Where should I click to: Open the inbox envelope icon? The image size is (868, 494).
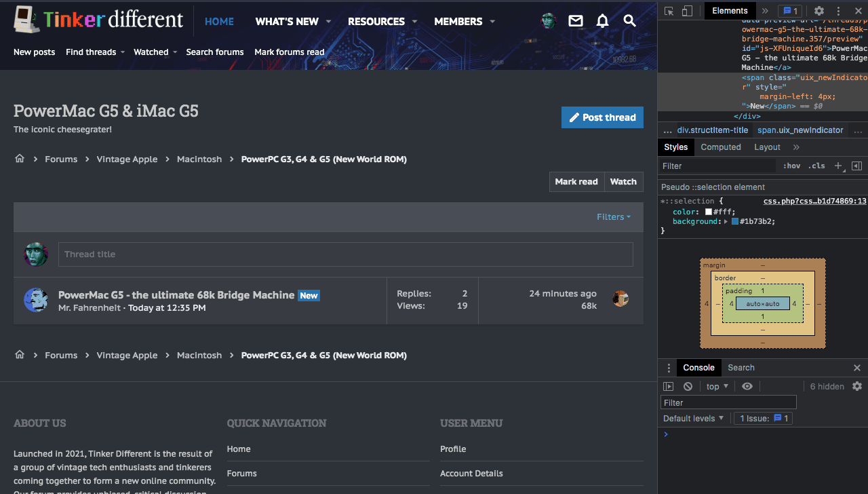pos(576,21)
